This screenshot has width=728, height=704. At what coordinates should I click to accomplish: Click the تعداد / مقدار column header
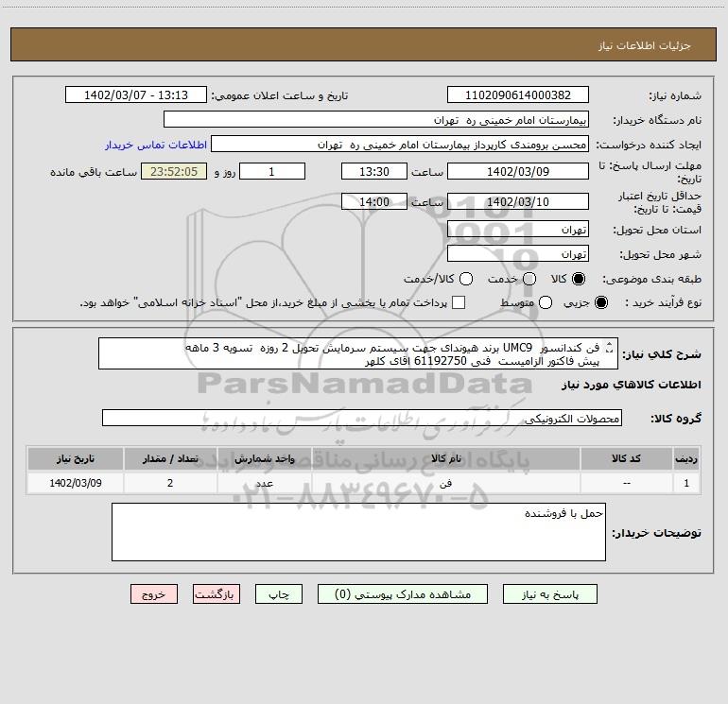(x=170, y=458)
